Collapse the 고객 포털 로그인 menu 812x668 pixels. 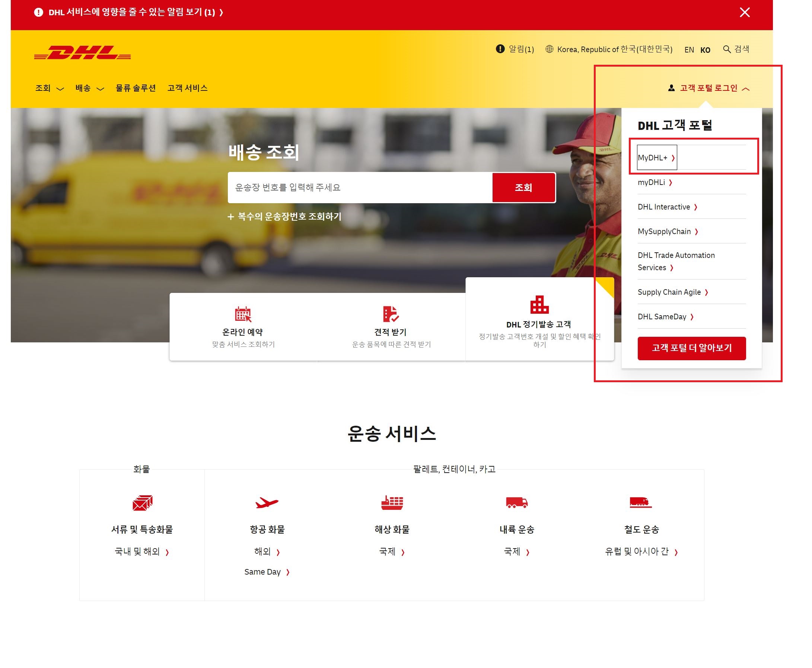point(709,89)
